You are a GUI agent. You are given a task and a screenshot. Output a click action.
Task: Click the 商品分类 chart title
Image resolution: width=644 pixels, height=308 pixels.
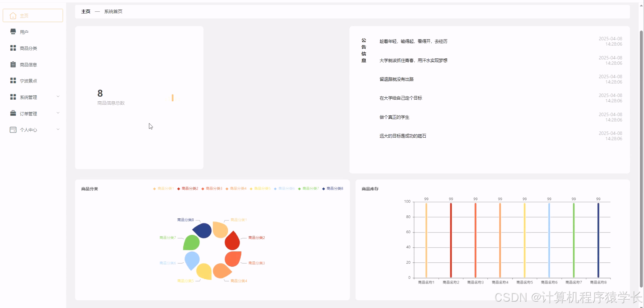tap(90, 189)
